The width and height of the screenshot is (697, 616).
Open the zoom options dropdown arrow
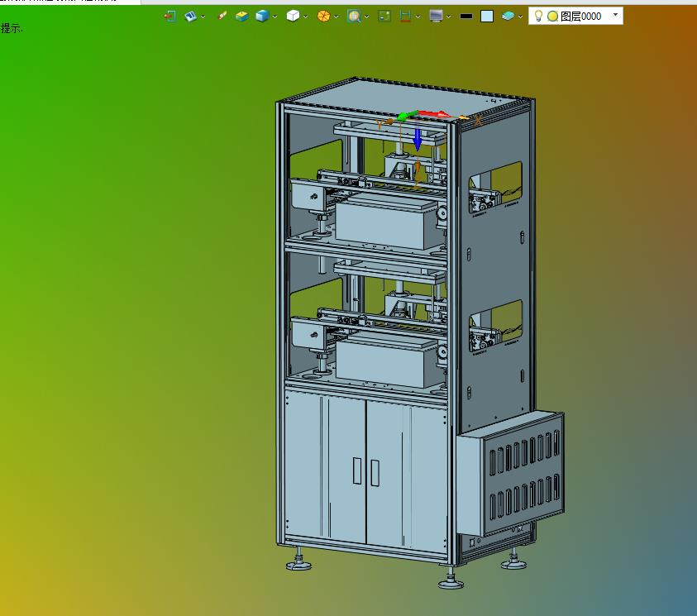click(367, 17)
